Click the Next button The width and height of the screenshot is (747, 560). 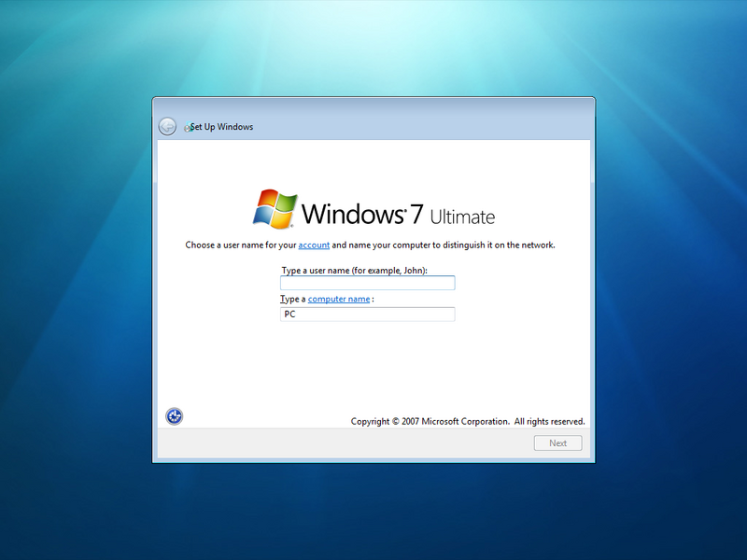click(557, 442)
